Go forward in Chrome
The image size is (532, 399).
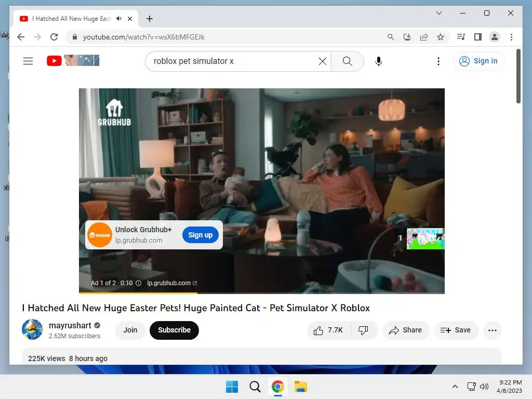pyautogui.click(x=37, y=37)
